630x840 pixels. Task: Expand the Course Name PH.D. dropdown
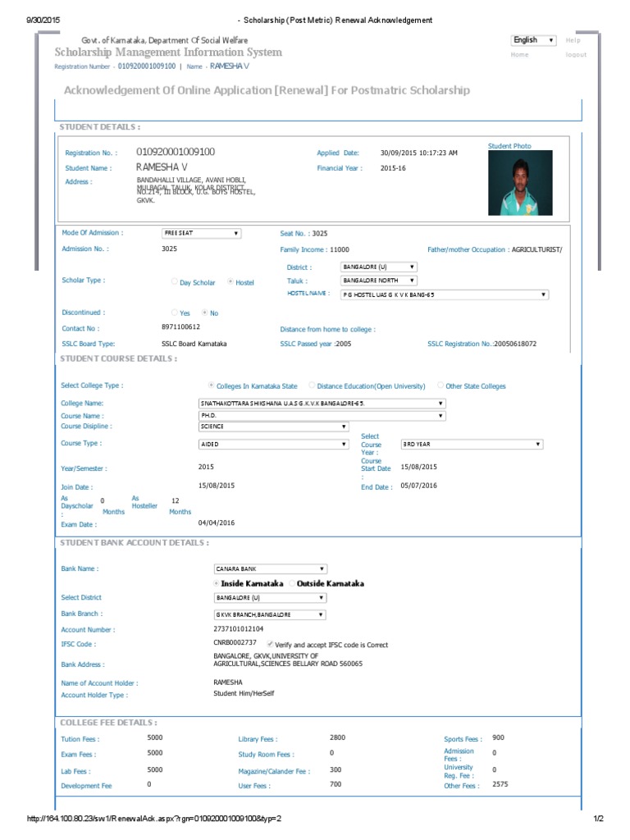322,416
